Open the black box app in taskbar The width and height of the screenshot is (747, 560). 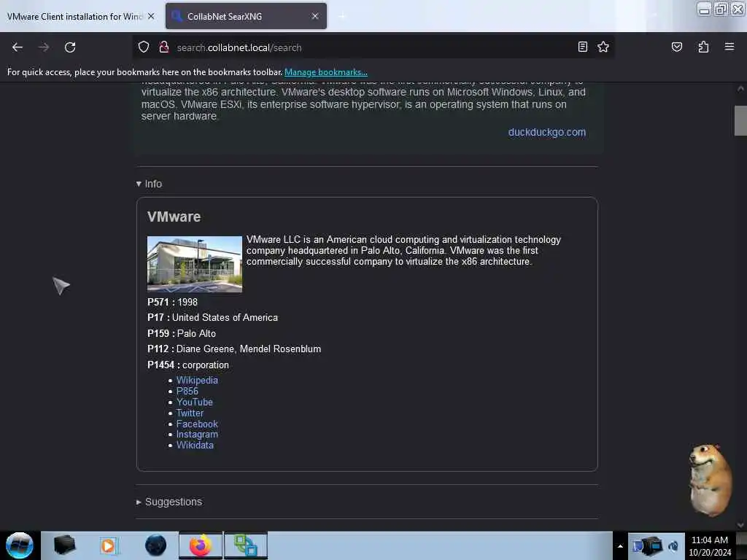[64, 545]
